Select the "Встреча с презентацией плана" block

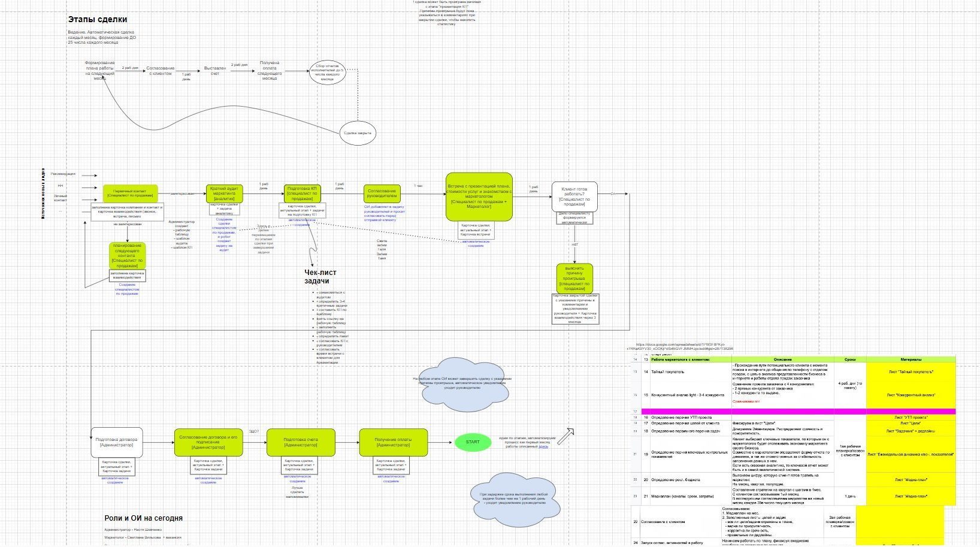[x=479, y=197]
